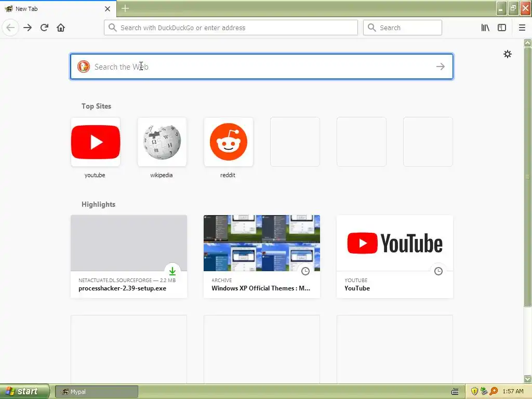The width and height of the screenshot is (532, 399).
Task: Open Windows XP Official Themes highlight
Action: (262, 257)
